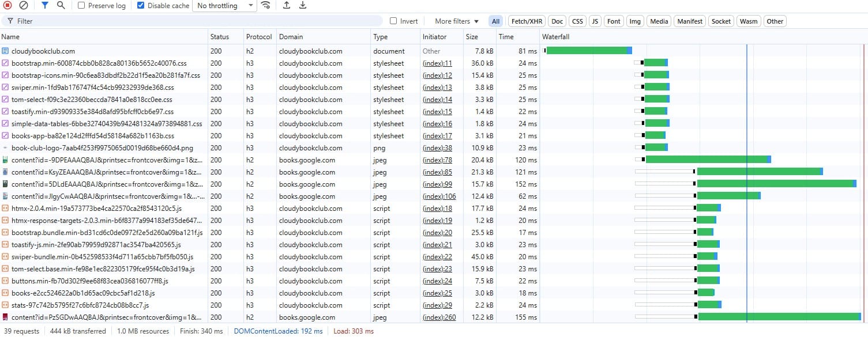Click script icon of htmx-2.0.4.min js row
The image size is (868, 337).
pos(5,209)
